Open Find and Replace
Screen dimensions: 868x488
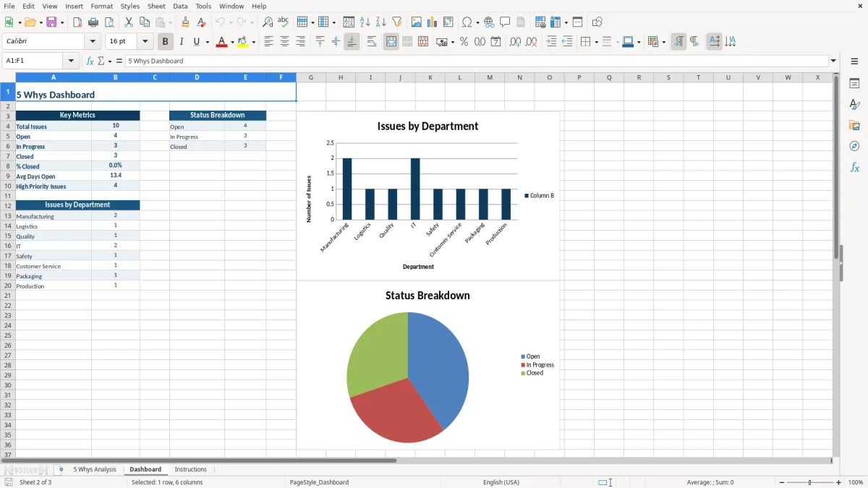tap(268, 22)
